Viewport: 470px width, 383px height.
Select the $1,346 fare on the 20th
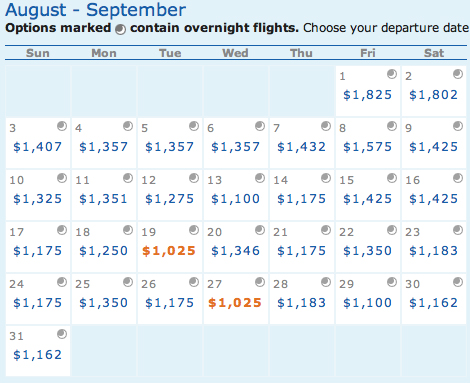coord(235,251)
